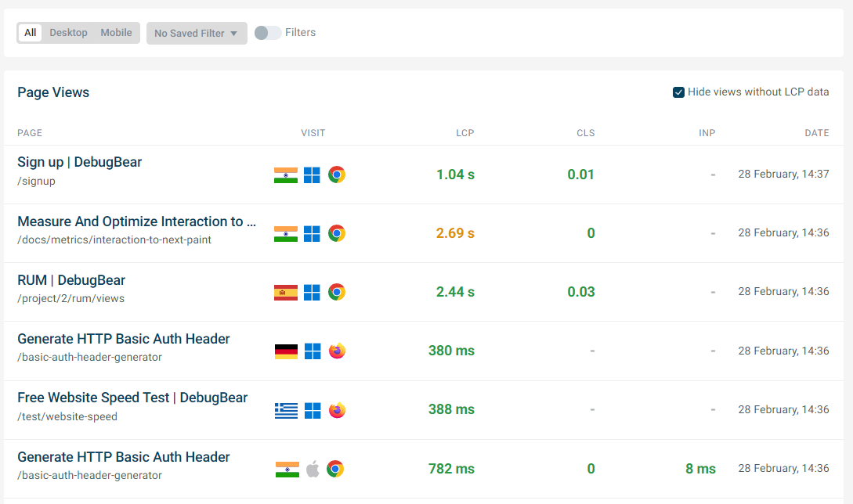
Task: Click the /docs/metrics/interaction-to-next-paint path
Action: point(114,239)
